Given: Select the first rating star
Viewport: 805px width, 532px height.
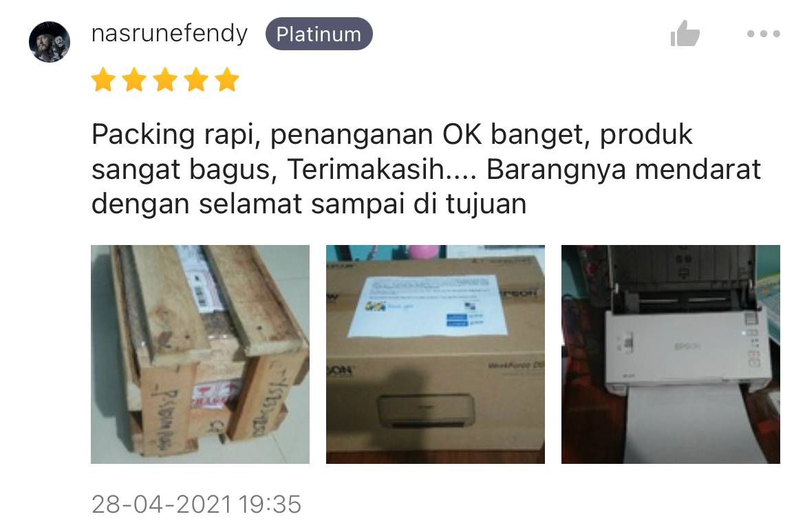Looking at the screenshot, I should tap(103, 80).
